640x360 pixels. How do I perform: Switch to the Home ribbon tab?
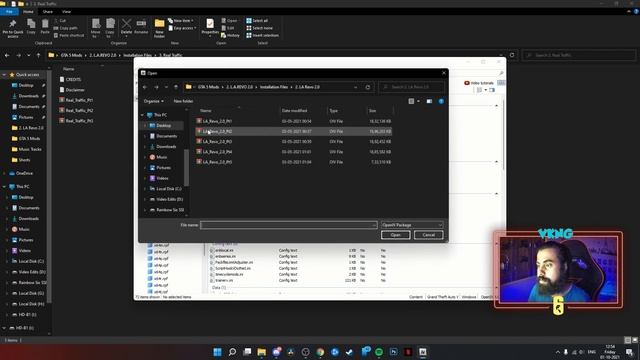(x=28, y=12)
